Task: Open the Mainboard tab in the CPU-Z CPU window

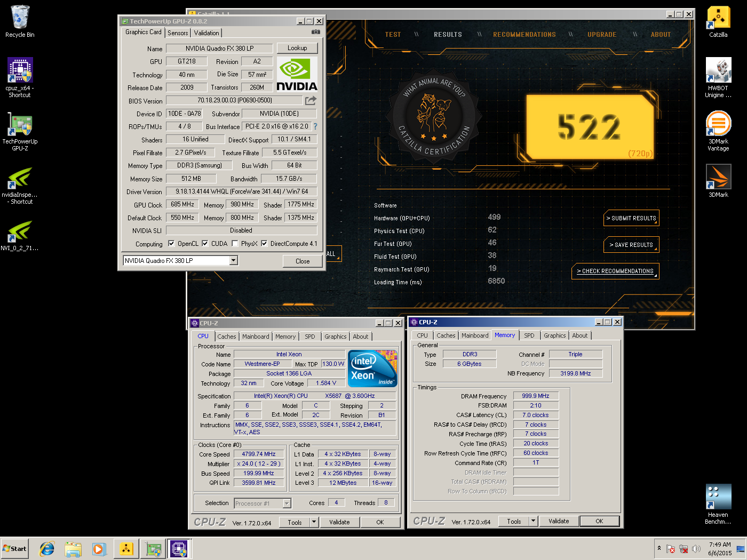Action: [256, 337]
